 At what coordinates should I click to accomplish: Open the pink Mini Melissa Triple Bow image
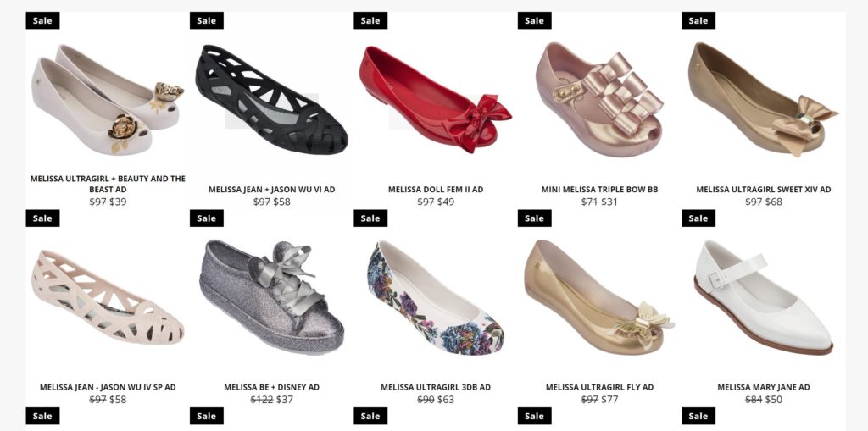pos(599,99)
